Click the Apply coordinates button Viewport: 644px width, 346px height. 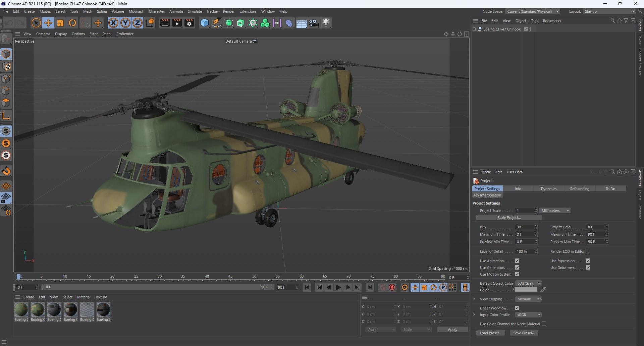click(452, 330)
